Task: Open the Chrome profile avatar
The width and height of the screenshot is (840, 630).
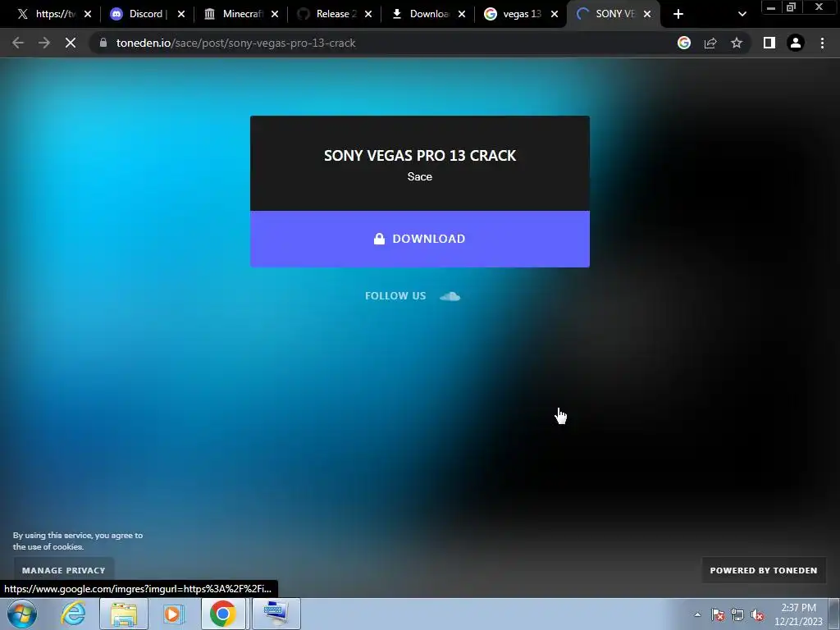Action: point(796,43)
